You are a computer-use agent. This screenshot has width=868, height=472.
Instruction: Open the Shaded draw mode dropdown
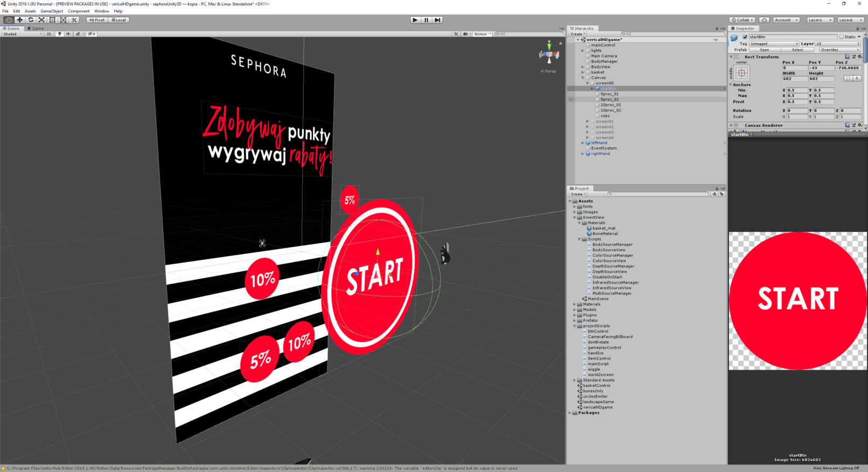point(22,34)
